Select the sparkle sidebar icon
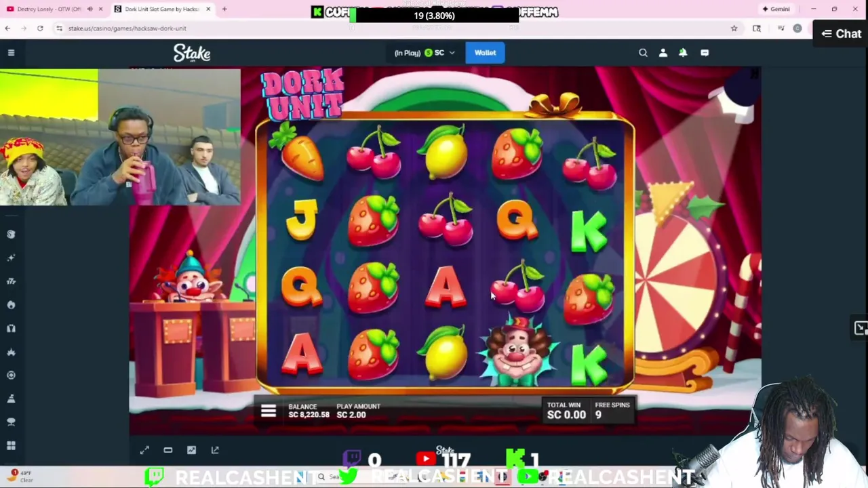 click(x=11, y=258)
